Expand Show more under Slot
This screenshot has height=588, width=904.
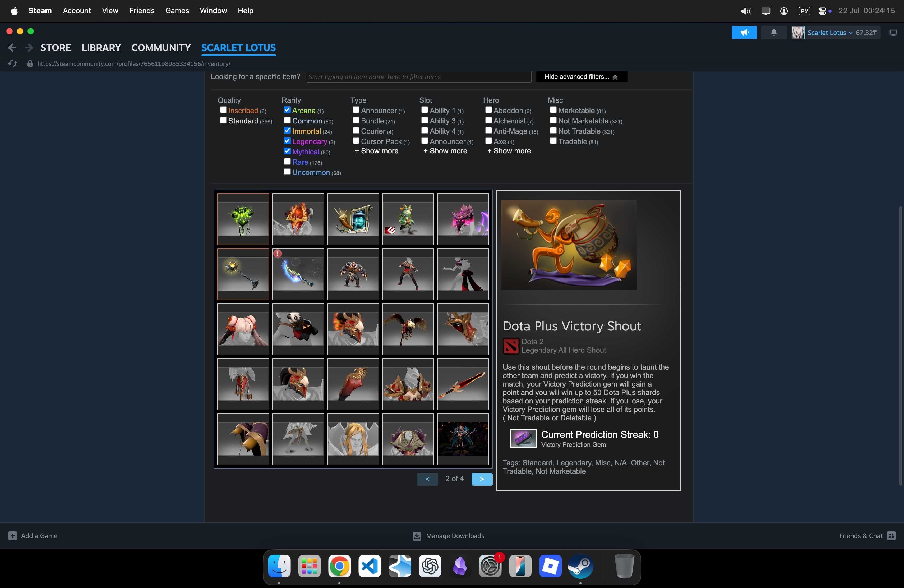[445, 151]
